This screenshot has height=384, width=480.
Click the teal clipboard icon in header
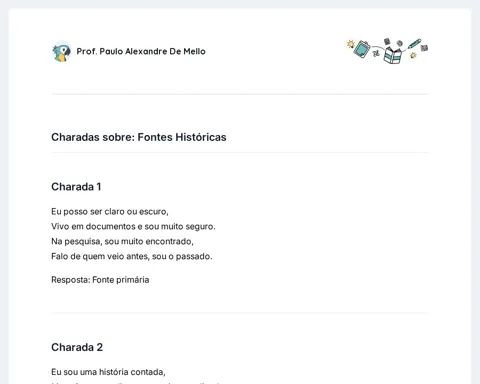[x=362, y=49]
